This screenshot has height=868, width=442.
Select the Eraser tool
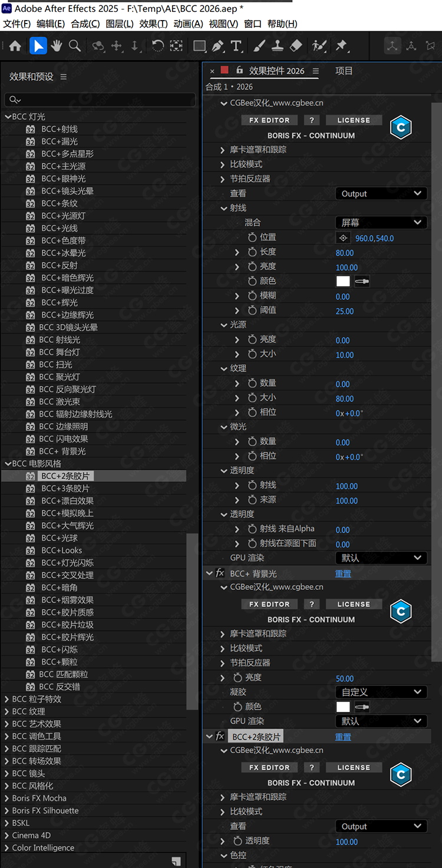[296, 46]
